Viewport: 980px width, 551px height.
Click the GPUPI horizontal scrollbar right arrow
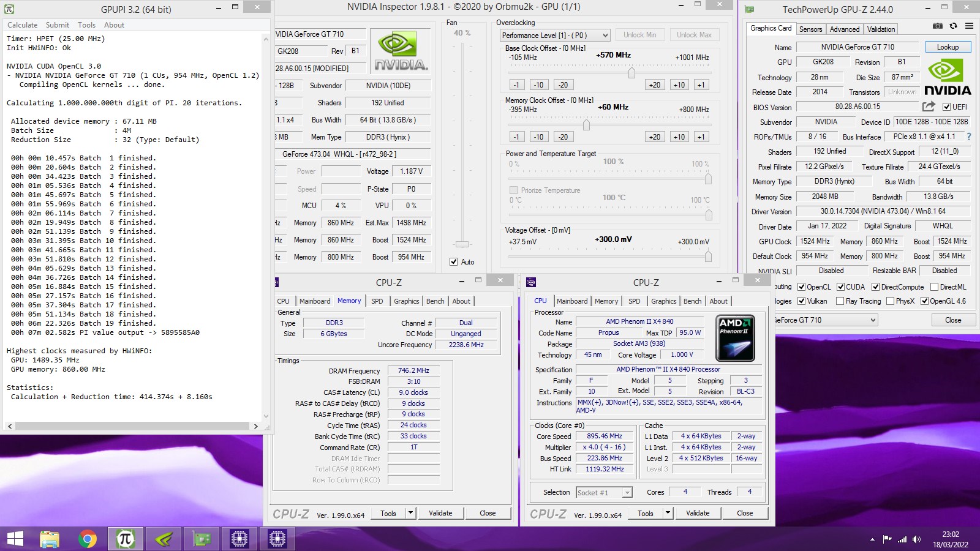click(255, 425)
